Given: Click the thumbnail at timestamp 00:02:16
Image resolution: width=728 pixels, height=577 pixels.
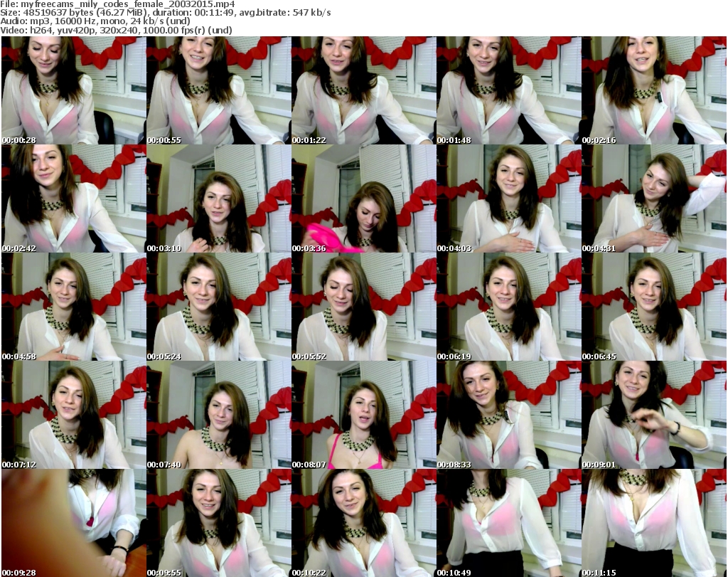Looking at the screenshot, I should tap(654, 90).
